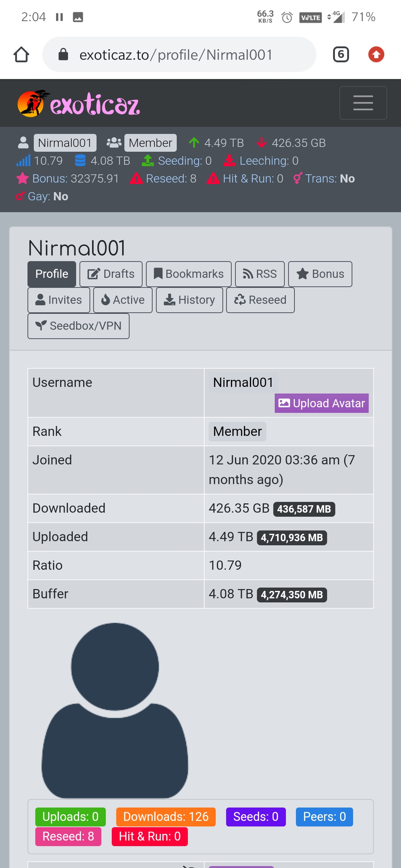Viewport: 401px width, 868px height.
Task: Click the blue ratio signal-bars icon
Action: pos(23,161)
